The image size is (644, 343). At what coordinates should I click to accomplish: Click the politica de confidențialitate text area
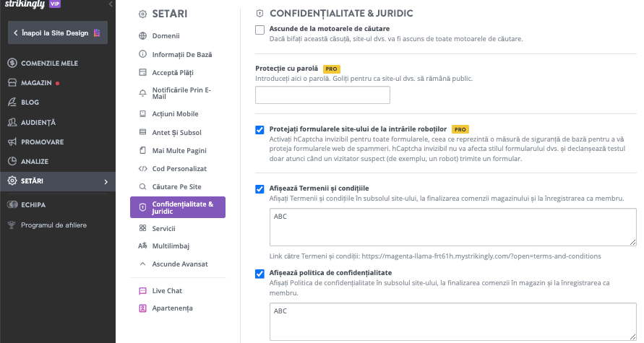pos(452,321)
